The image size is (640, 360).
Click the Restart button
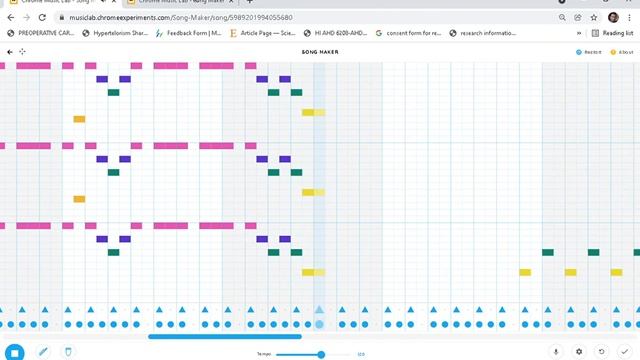[x=589, y=52]
